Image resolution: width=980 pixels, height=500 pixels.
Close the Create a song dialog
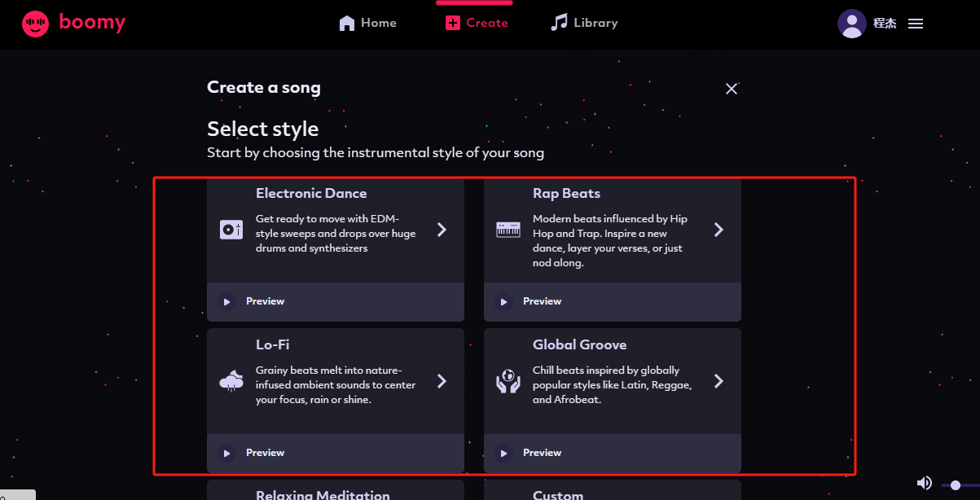732,89
